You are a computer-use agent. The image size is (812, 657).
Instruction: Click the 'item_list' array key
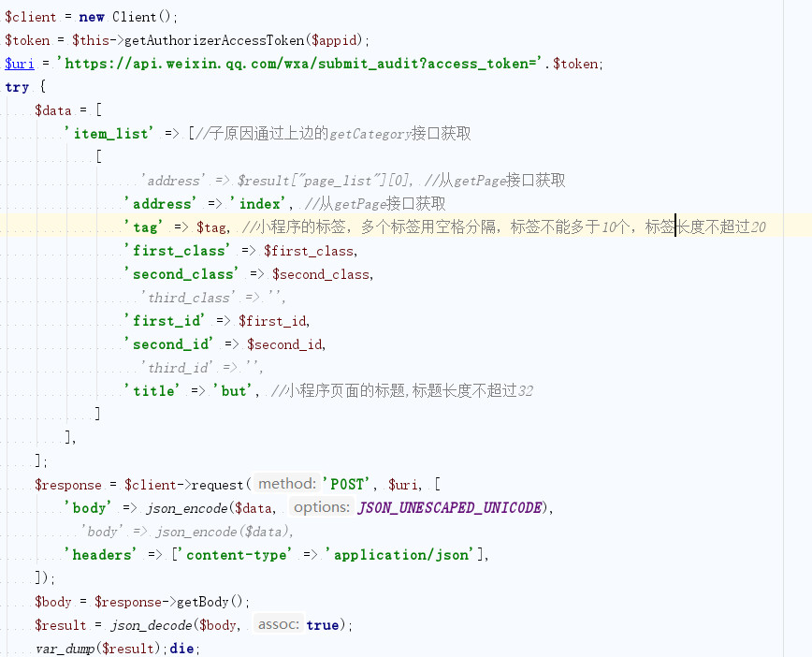109,134
